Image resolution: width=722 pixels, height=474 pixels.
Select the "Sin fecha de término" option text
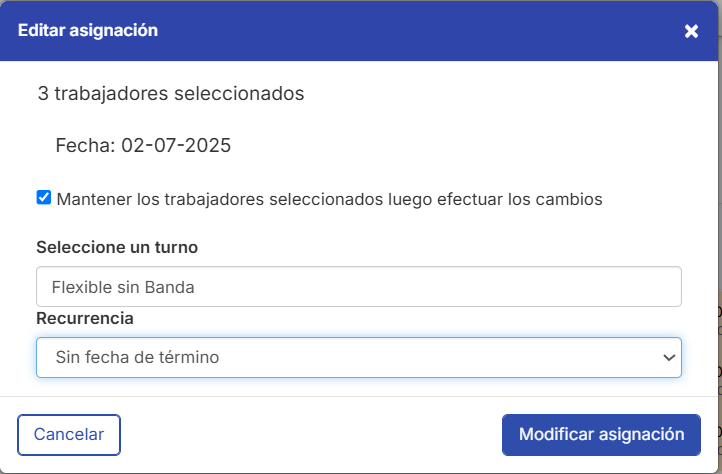coord(137,357)
